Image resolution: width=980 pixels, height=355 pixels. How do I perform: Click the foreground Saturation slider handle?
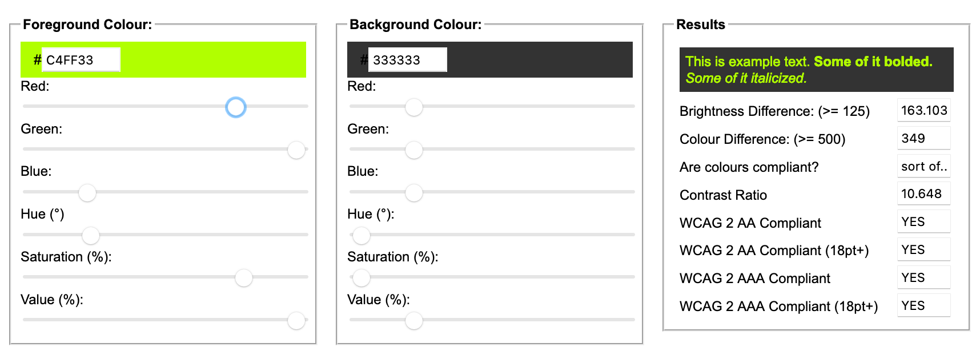pos(243,277)
